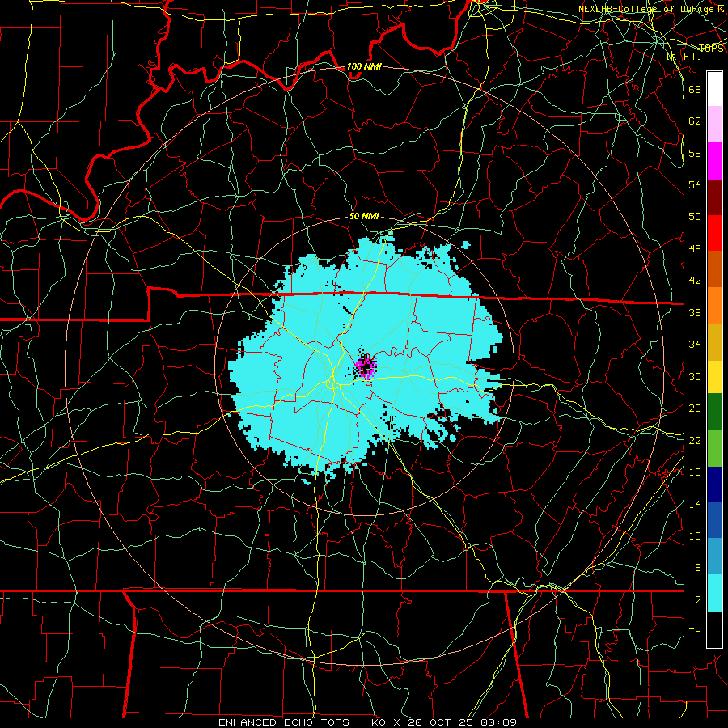Select the dark green legend swatch
This screenshot has width=728, height=728.
[714, 412]
